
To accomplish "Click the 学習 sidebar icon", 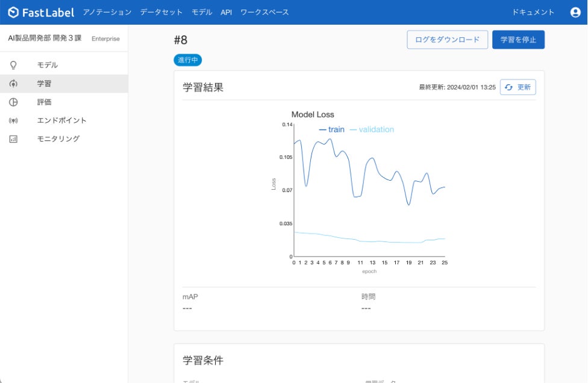I will point(13,84).
